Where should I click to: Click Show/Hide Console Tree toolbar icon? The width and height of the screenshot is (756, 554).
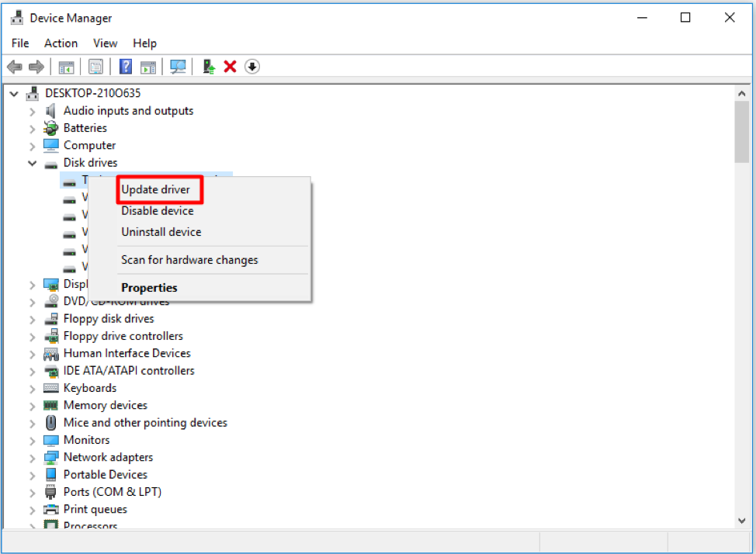tap(66, 67)
